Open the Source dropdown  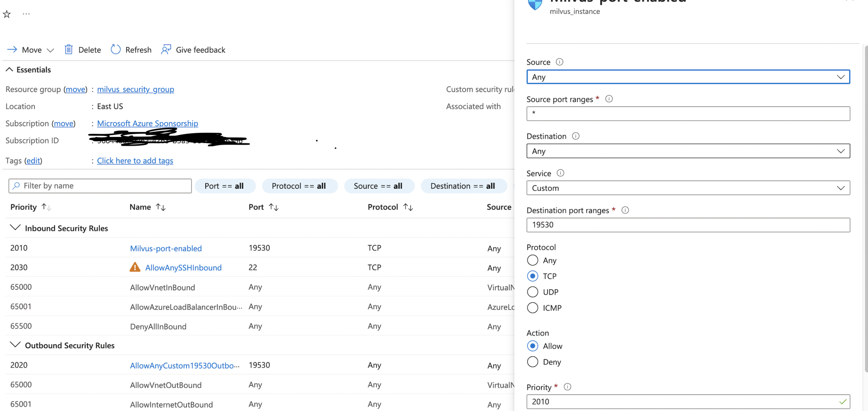pyautogui.click(x=688, y=77)
